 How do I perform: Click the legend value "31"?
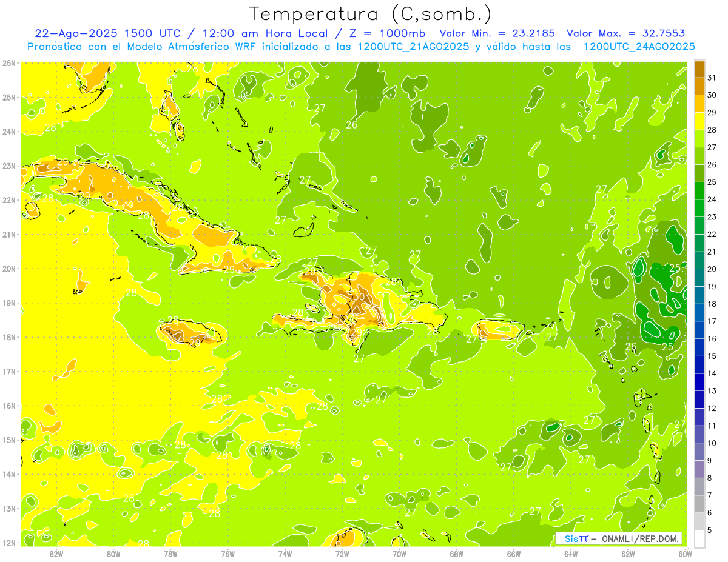pyautogui.click(x=712, y=77)
